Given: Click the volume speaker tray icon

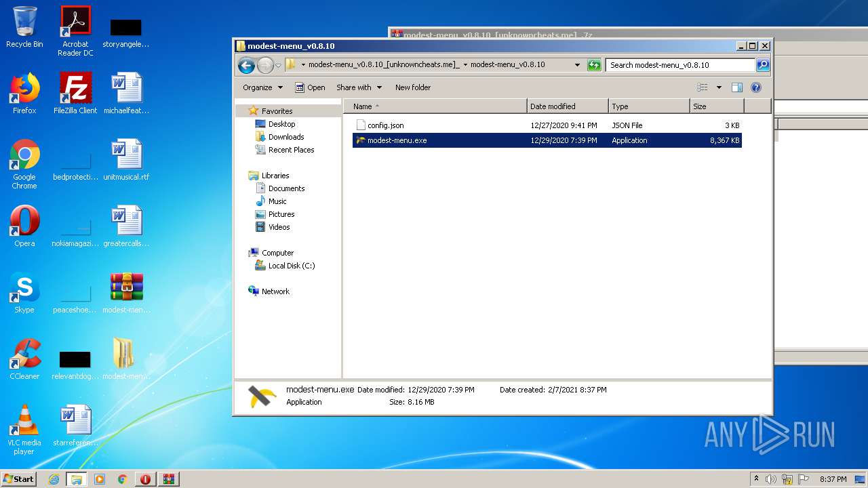Looking at the screenshot, I should coord(771,479).
